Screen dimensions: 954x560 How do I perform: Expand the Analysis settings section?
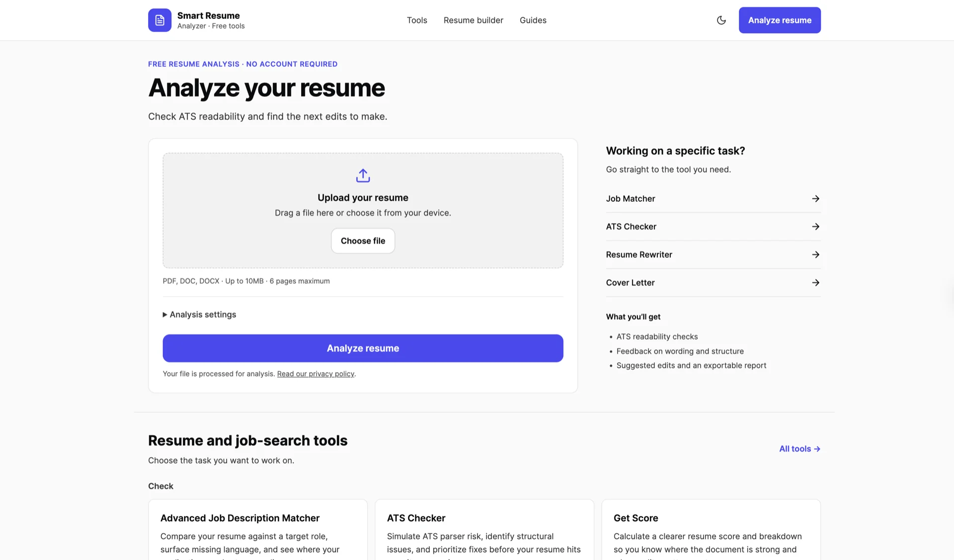[x=199, y=314]
